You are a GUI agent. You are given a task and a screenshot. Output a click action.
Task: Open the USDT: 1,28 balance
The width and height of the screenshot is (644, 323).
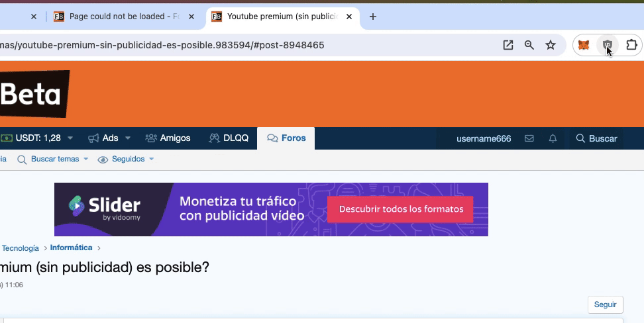[x=30, y=138]
